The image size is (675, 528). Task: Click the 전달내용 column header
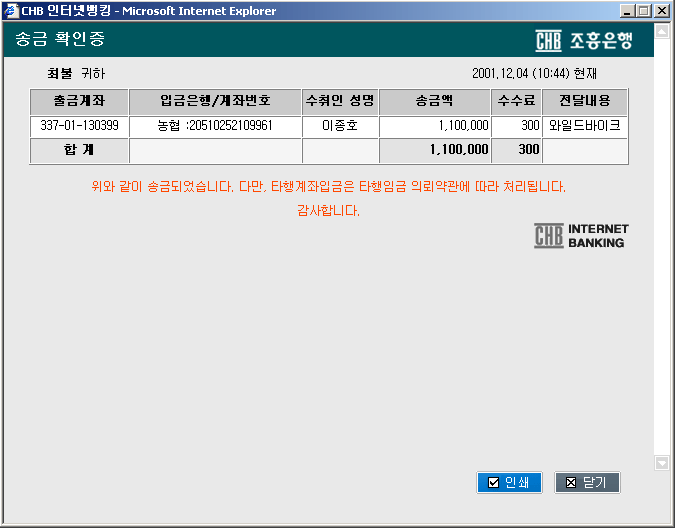tap(585, 102)
